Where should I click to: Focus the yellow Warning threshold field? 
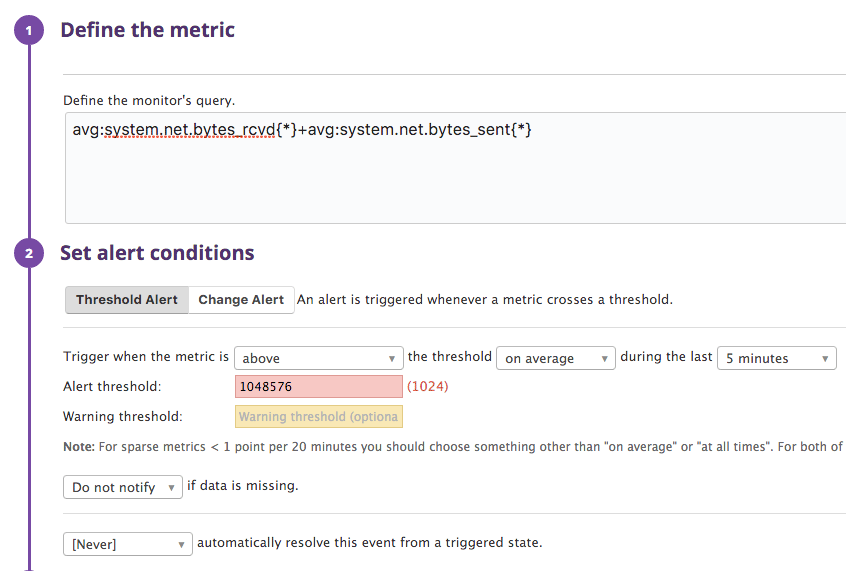coord(318,417)
